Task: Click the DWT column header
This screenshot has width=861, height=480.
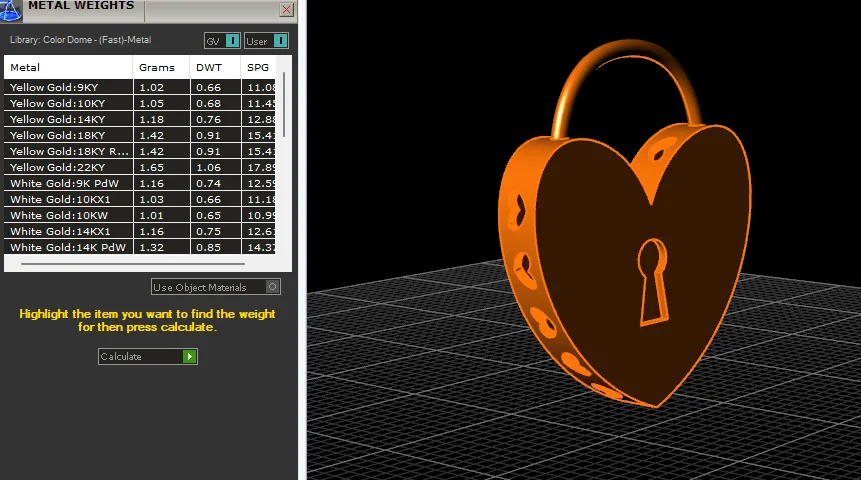Action: click(x=215, y=68)
